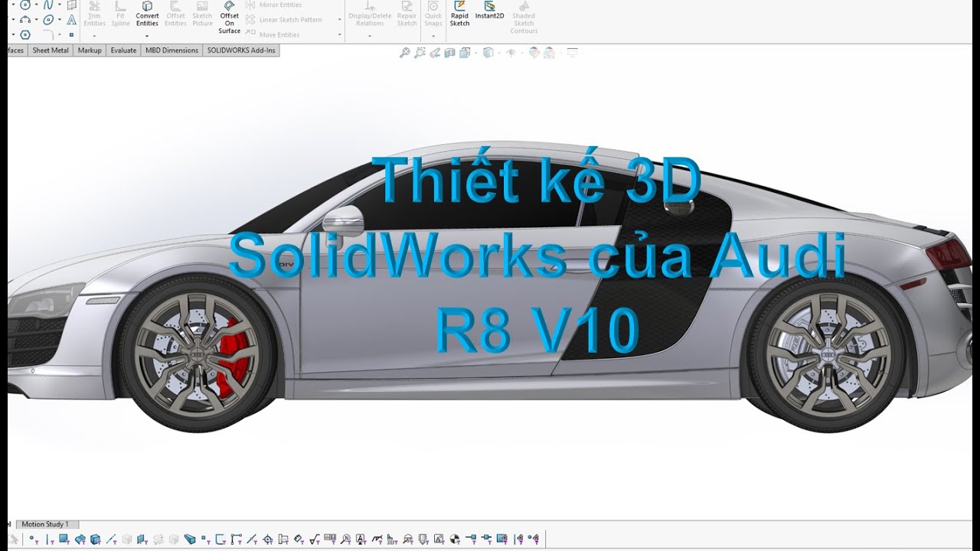This screenshot has width=980, height=551.
Task: Select Offset Entities tool
Action: 175,15
